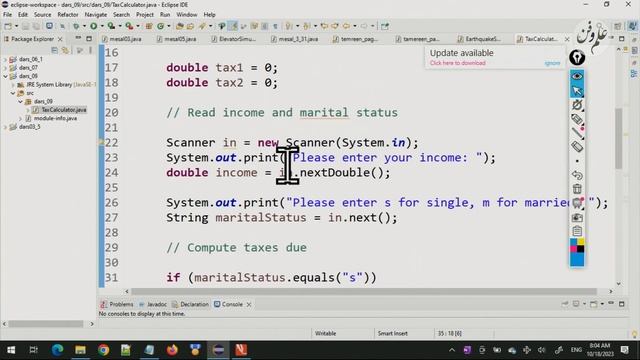
Task: Open Firefox from taskbar
Action: (172, 350)
